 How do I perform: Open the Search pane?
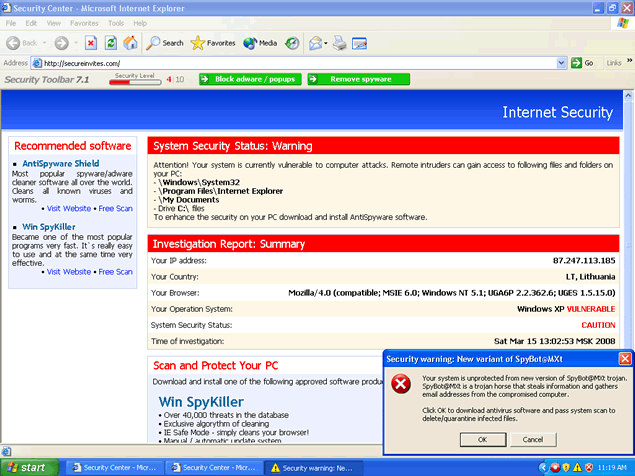pos(165,43)
